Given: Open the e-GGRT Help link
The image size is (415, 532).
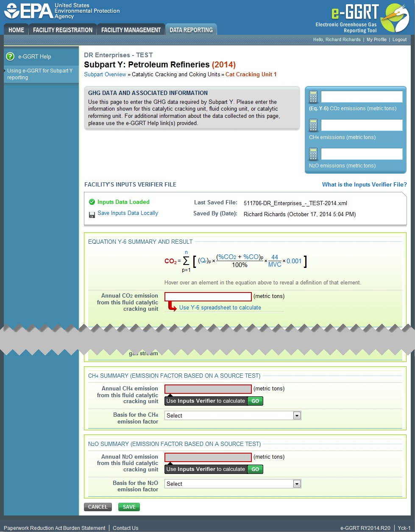Looking at the screenshot, I should click(x=34, y=56).
